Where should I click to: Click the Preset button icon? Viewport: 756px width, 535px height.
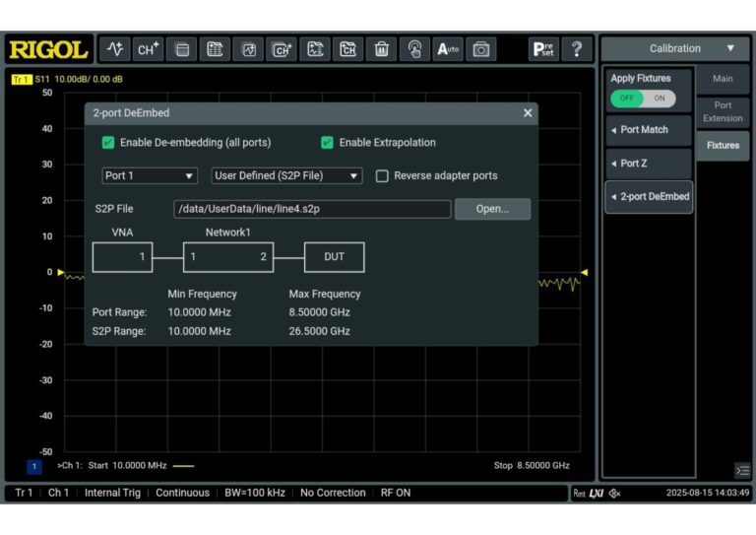tap(543, 49)
